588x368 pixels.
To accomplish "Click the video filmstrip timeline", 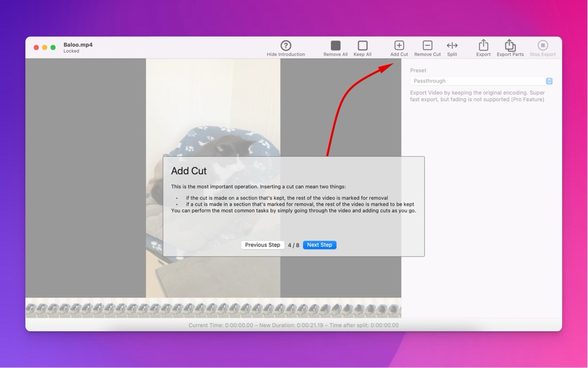I will pos(214,308).
